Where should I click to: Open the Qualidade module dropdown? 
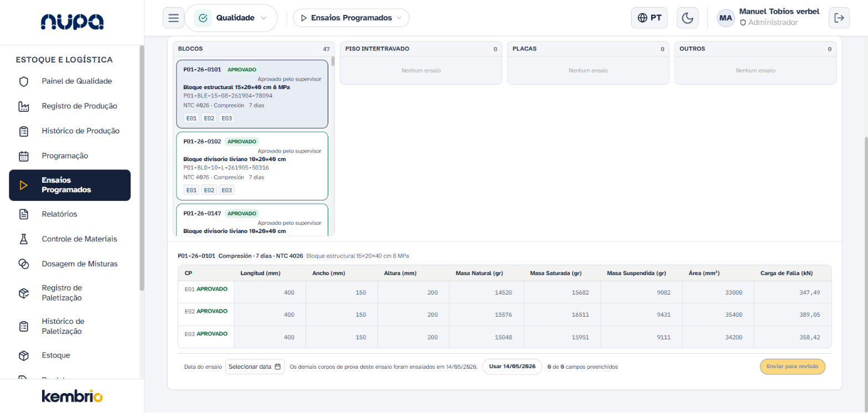point(231,18)
